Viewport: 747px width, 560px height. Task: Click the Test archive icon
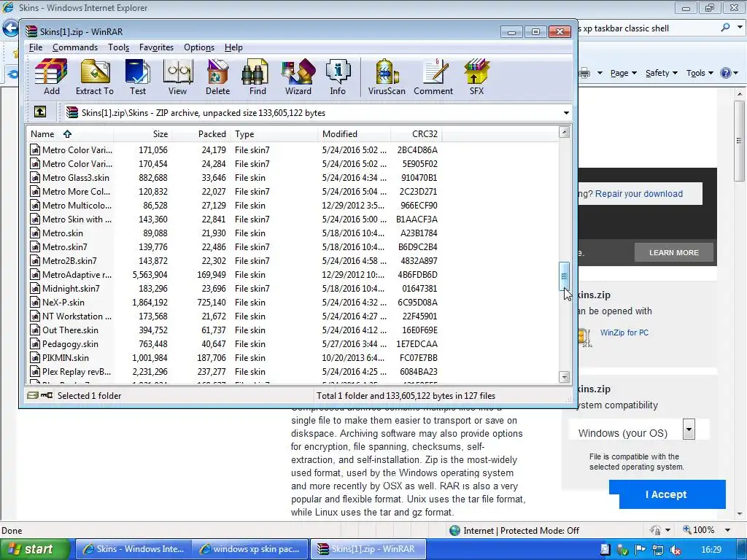pyautogui.click(x=138, y=77)
